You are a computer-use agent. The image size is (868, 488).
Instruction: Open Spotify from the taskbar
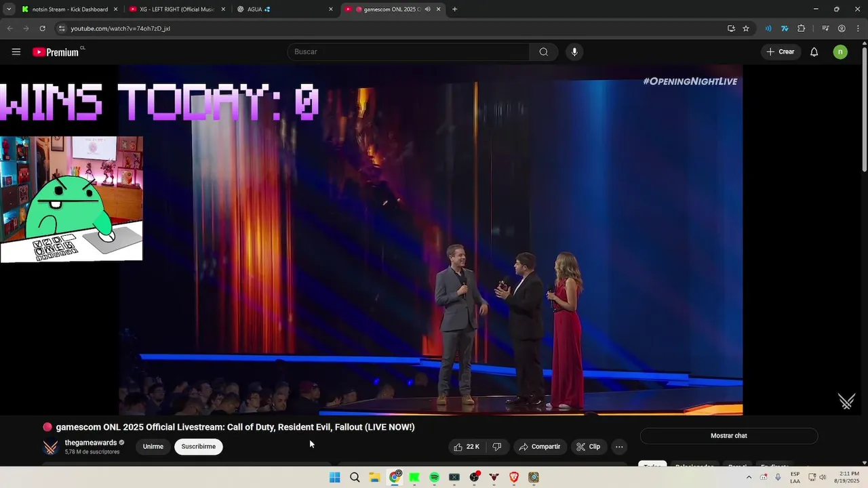tap(435, 478)
